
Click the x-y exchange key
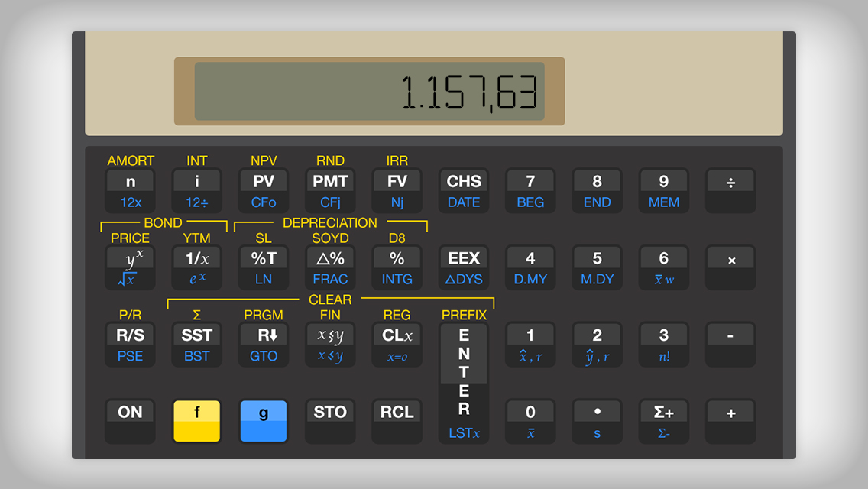tap(330, 344)
